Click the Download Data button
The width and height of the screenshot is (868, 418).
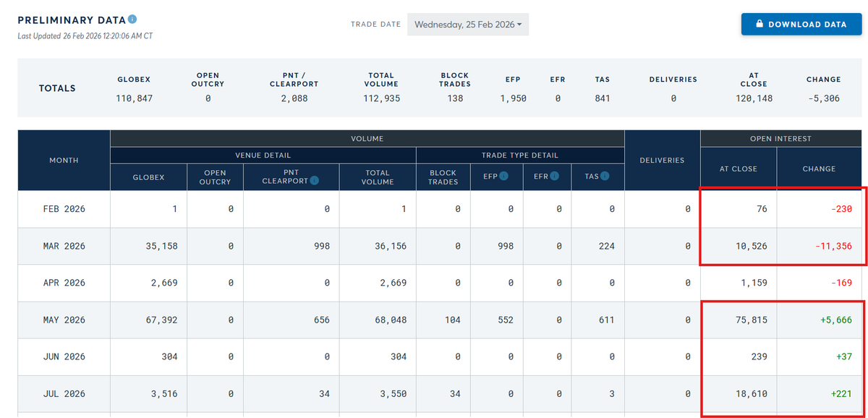click(801, 24)
